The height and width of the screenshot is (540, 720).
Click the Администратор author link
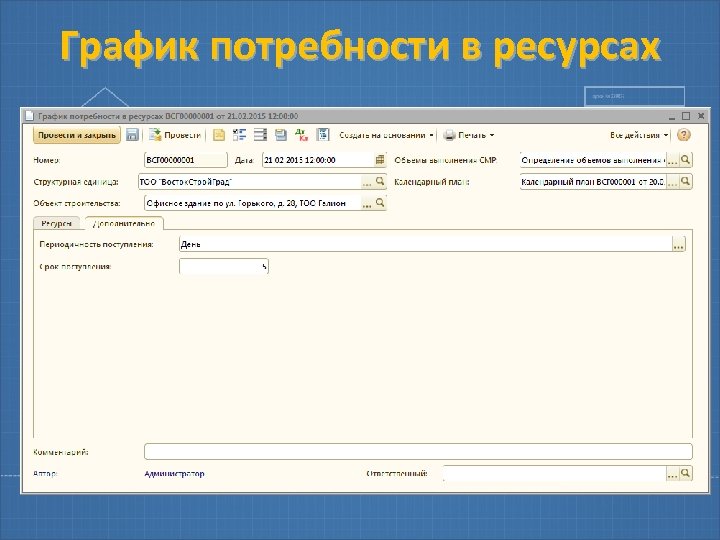174,473
